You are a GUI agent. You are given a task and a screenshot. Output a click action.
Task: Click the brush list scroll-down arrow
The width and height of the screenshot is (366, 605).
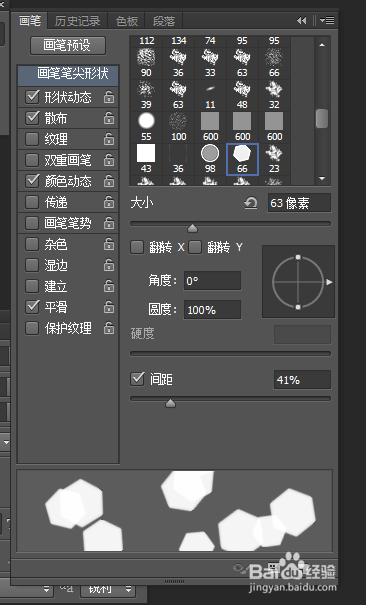tap(322, 178)
